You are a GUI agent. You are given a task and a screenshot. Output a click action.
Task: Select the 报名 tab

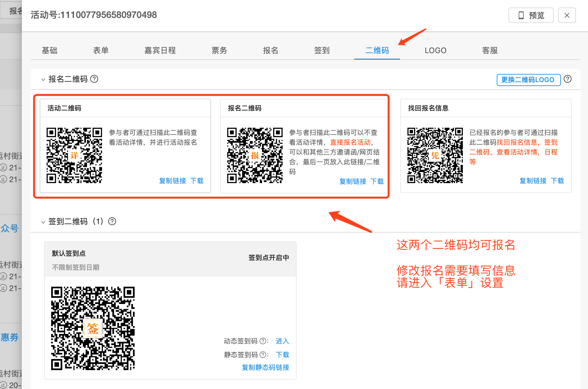pos(271,50)
